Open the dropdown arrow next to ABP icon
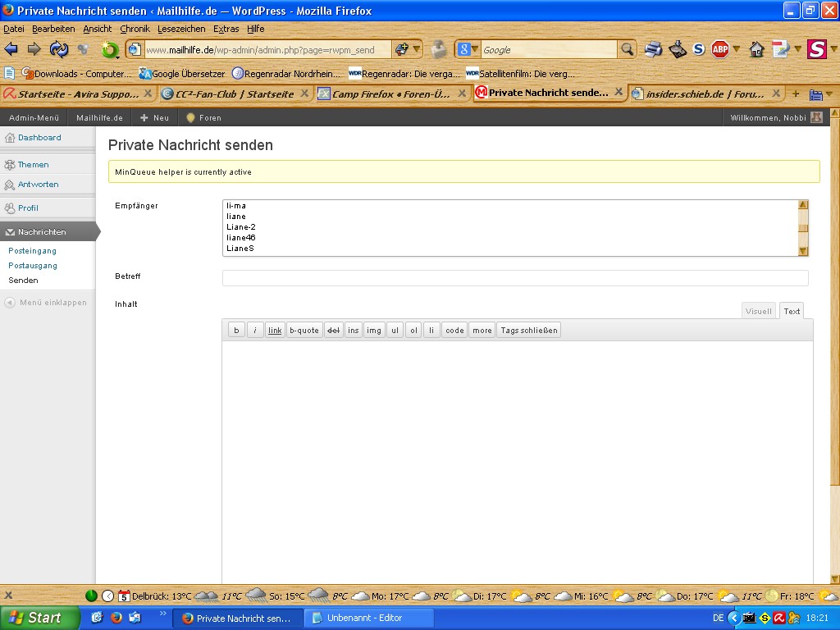 (736, 50)
